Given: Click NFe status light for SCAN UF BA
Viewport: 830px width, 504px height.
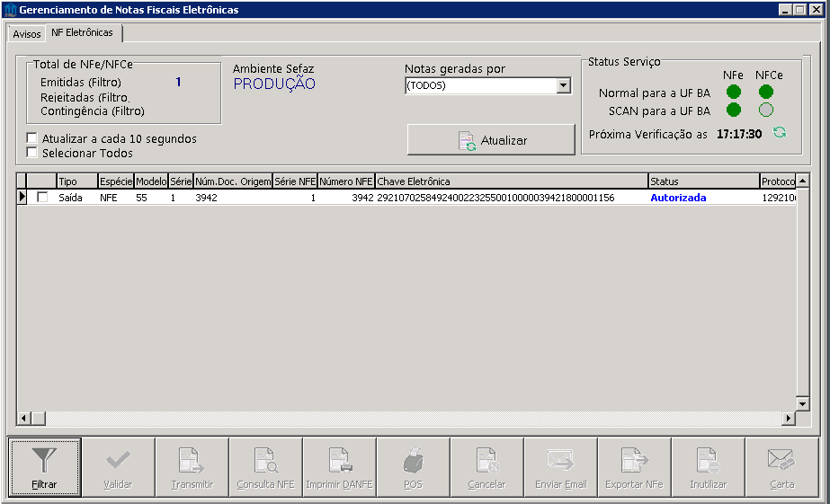Looking at the screenshot, I should coord(734,110).
